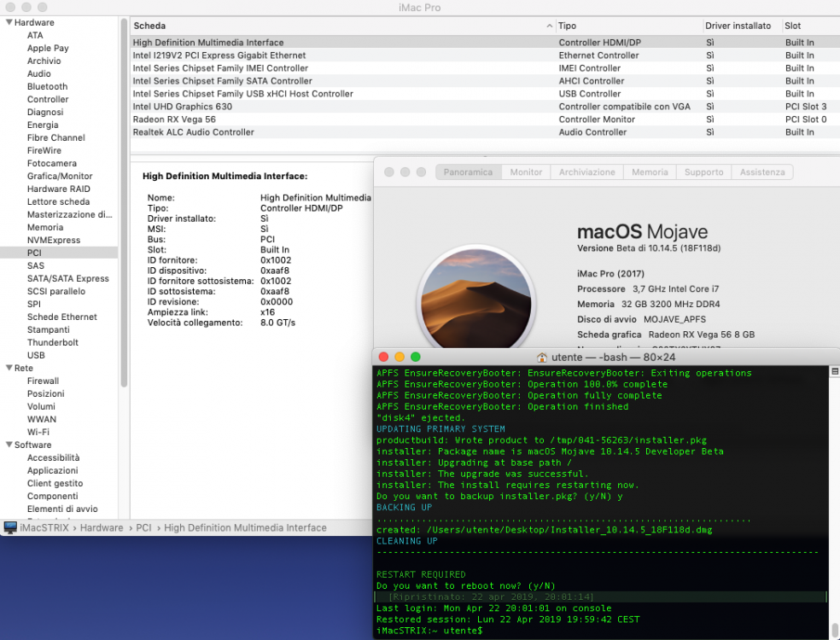
Task: Click Hardware in the bottom path bar
Action: point(102,527)
